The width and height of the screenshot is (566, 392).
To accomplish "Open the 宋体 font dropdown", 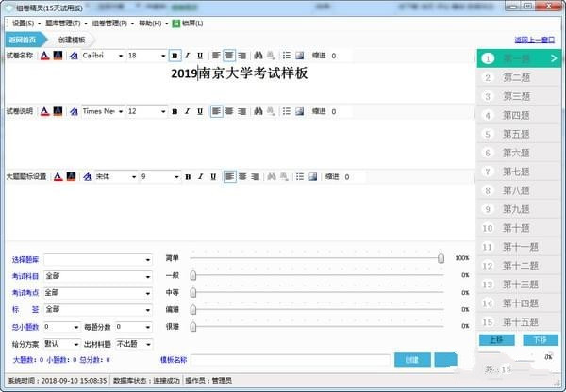I will (x=134, y=177).
